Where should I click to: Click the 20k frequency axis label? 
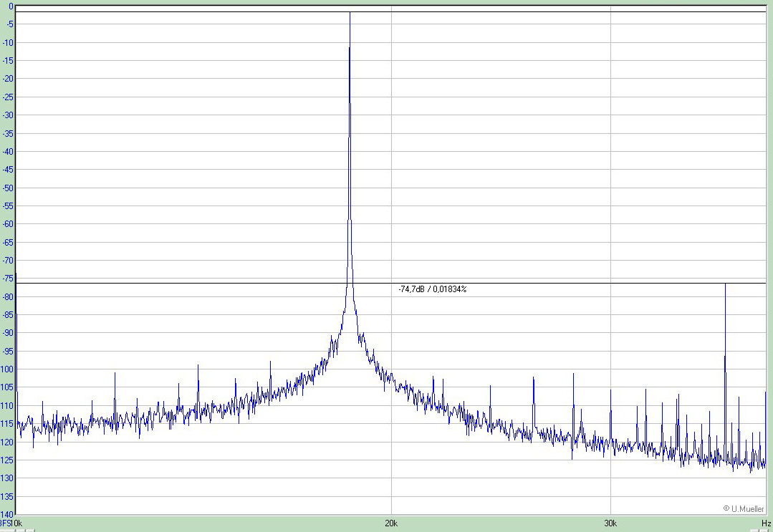point(391,523)
